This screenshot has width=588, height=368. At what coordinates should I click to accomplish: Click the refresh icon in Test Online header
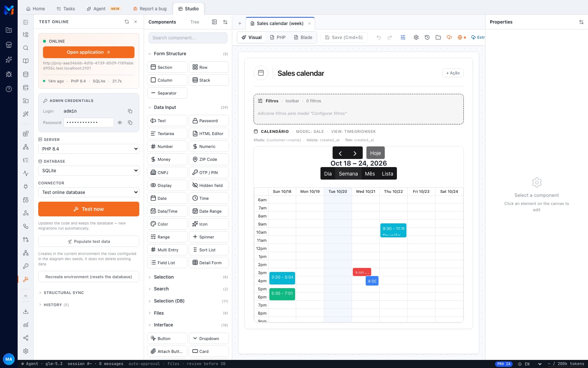coord(127,22)
